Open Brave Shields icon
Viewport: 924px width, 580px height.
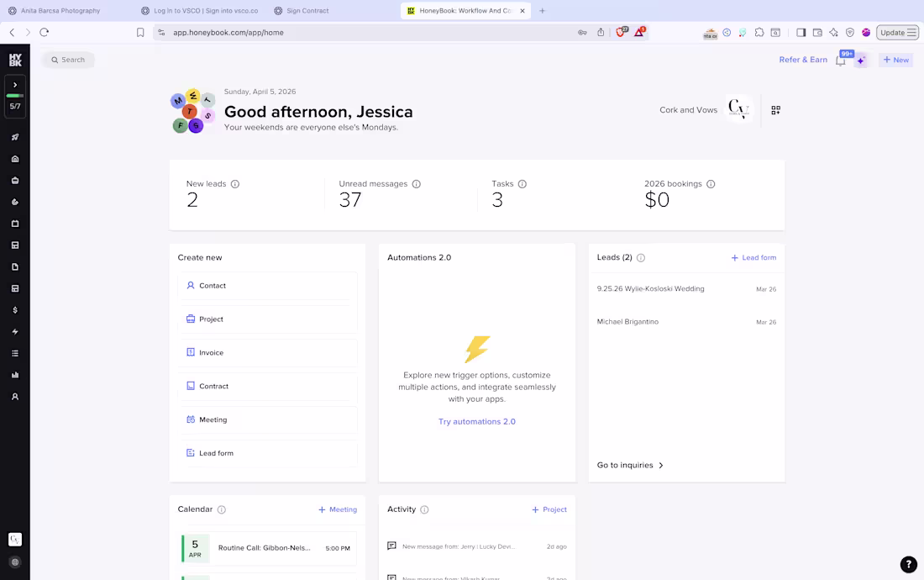click(621, 32)
